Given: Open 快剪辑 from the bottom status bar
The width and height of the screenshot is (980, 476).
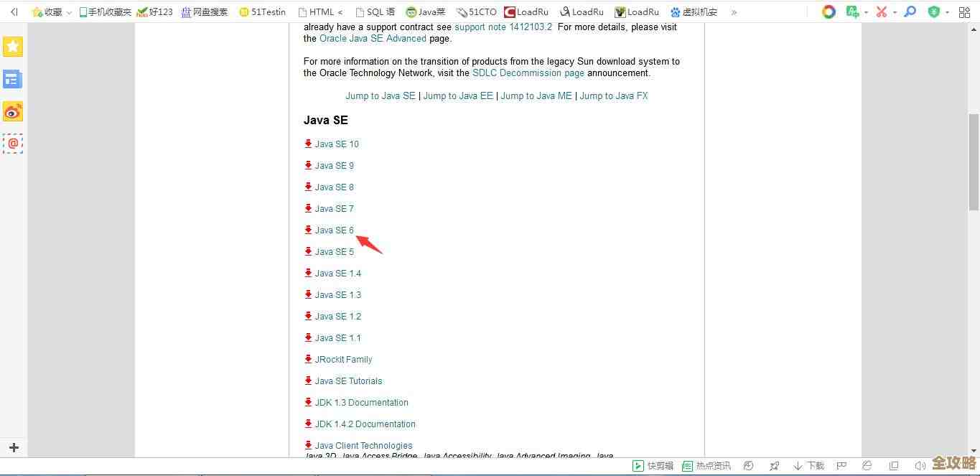Looking at the screenshot, I should click(652, 465).
